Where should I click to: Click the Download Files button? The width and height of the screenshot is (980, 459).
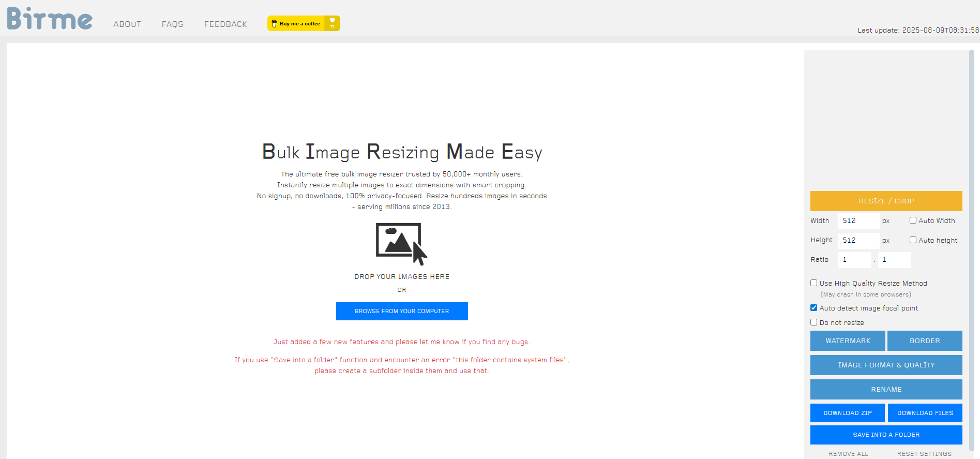coord(925,413)
